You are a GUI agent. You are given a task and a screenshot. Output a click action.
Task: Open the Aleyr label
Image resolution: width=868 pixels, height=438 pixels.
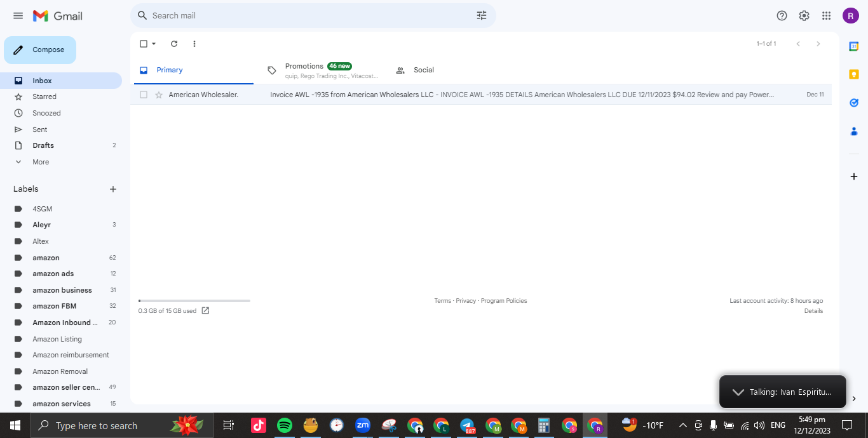pos(61,225)
